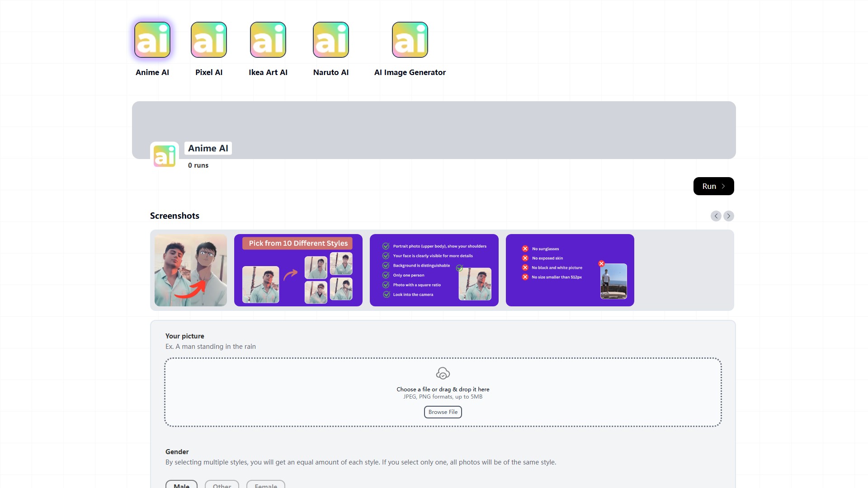Image resolution: width=868 pixels, height=488 pixels.
Task: Select the Female gender option
Action: [x=266, y=484]
